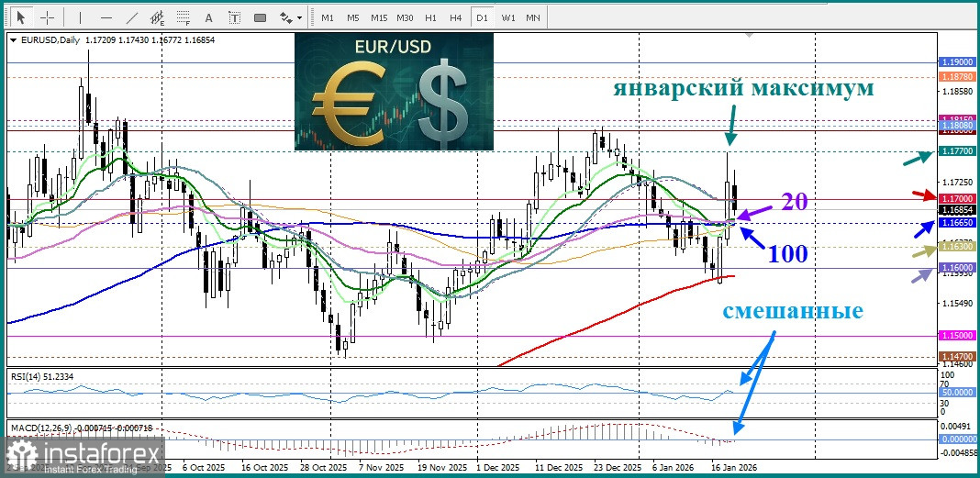Click the 1.18580 price scale value
980x478 pixels.
pos(957,91)
